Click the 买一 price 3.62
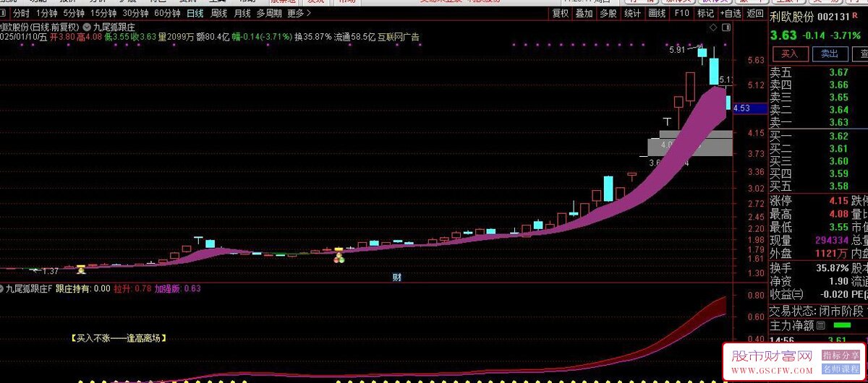Viewport: 868px width, 383px height. pyautogui.click(x=838, y=136)
